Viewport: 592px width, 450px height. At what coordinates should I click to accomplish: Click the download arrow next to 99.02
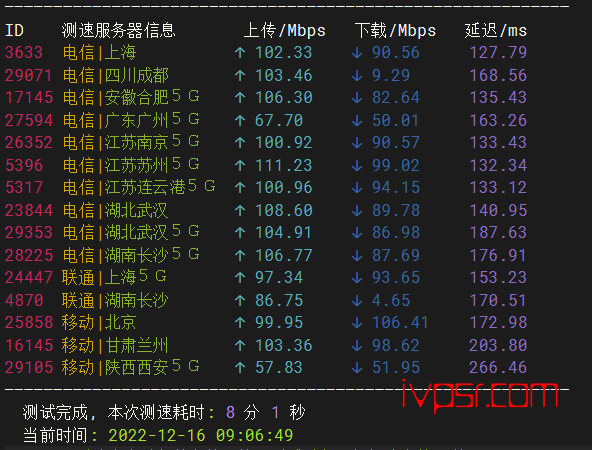(x=357, y=165)
